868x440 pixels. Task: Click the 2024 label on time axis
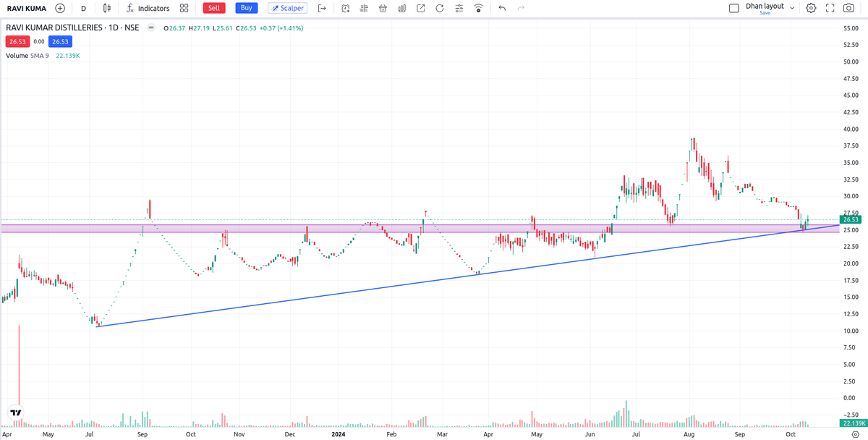(339, 435)
